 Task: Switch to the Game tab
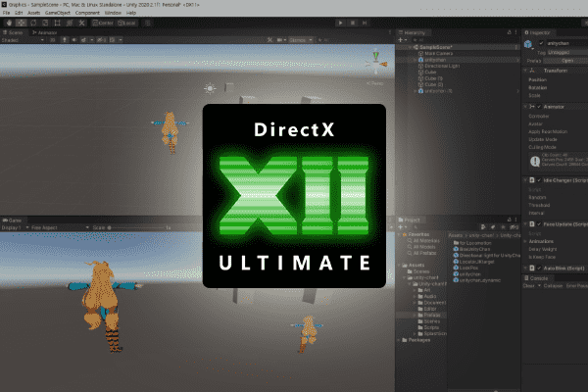point(13,220)
